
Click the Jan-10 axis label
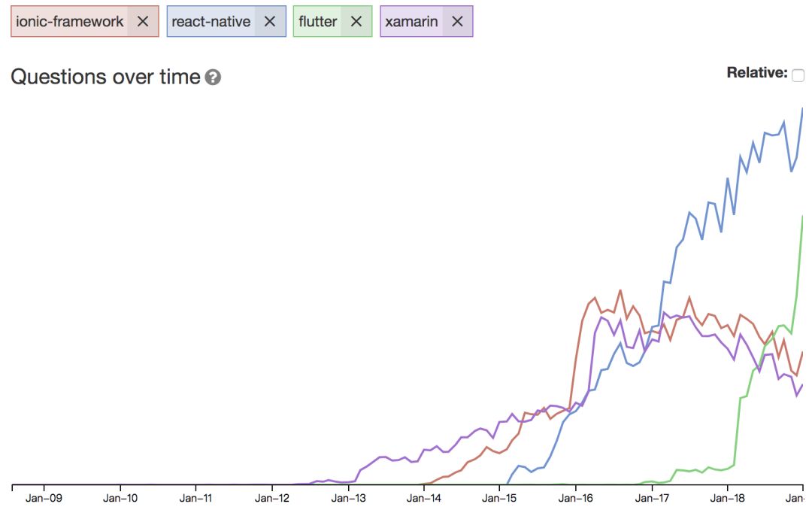click(120, 498)
